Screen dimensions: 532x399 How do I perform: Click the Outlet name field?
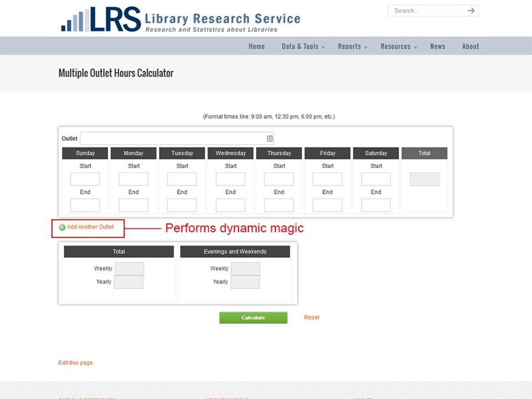[x=177, y=139]
